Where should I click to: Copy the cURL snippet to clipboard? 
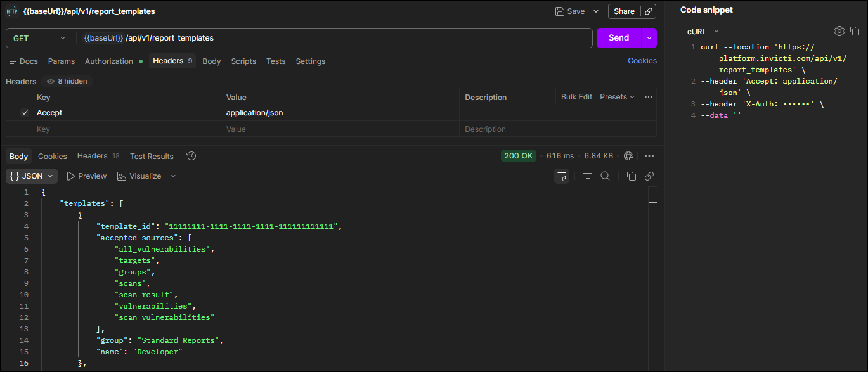coord(854,31)
